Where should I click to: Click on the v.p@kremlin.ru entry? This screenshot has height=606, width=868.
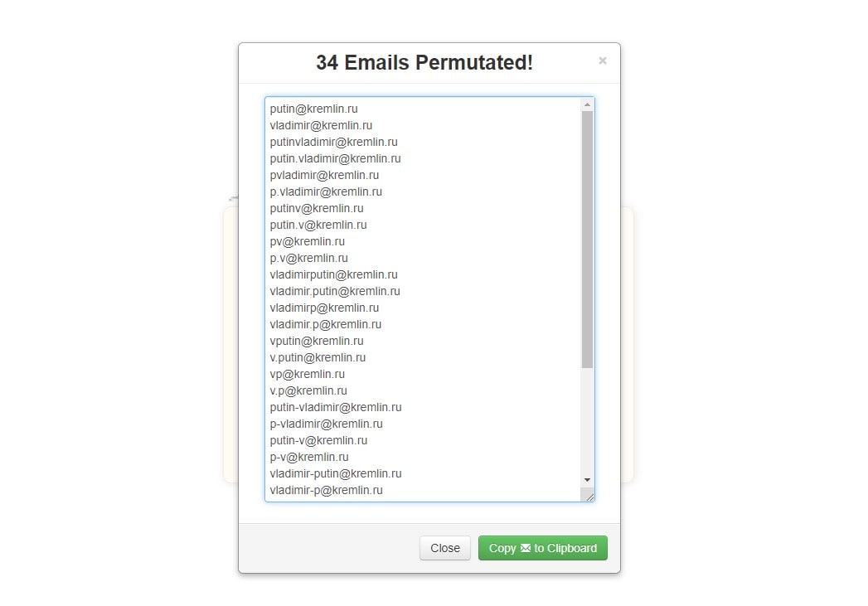pos(308,390)
